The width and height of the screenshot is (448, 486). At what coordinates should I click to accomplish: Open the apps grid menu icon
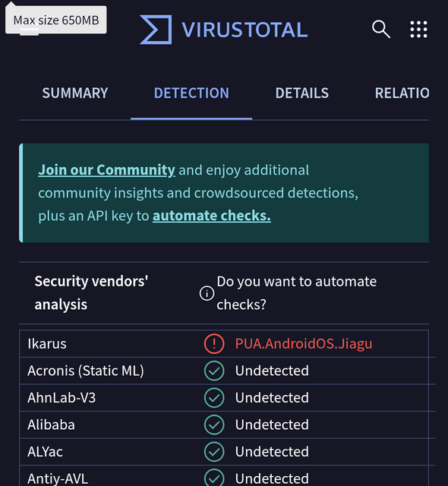(x=418, y=30)
